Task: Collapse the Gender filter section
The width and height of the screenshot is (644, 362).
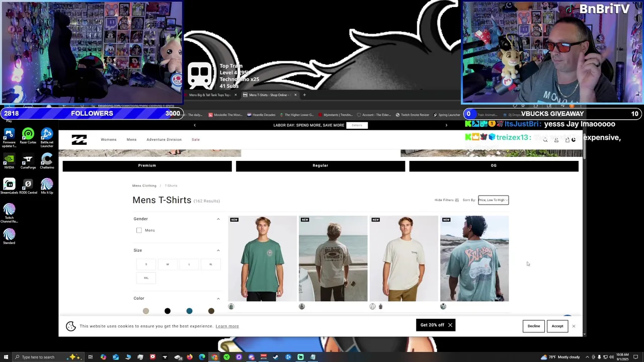Action: 218,219
